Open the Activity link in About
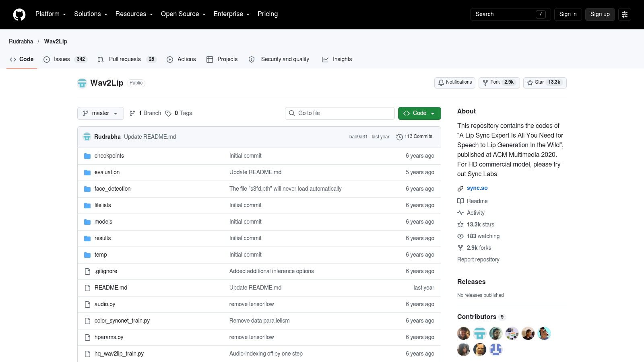 tap(471, 213)
